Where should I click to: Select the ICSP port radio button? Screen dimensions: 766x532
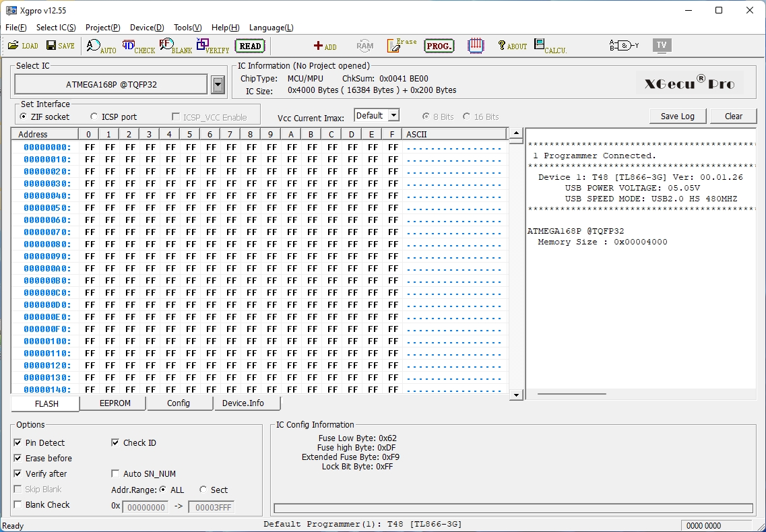(x=94, y=117)
